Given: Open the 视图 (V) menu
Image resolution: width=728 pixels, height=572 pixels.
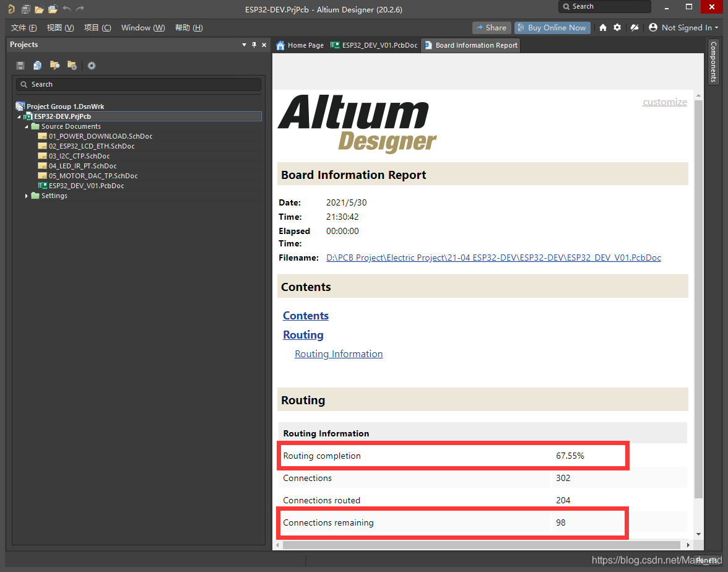Looking at the screenshot, I should click(60, 27).
